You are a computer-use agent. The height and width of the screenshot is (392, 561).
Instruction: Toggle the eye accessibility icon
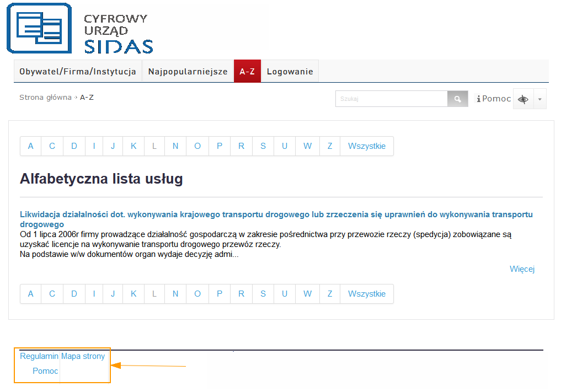(523, 99)
